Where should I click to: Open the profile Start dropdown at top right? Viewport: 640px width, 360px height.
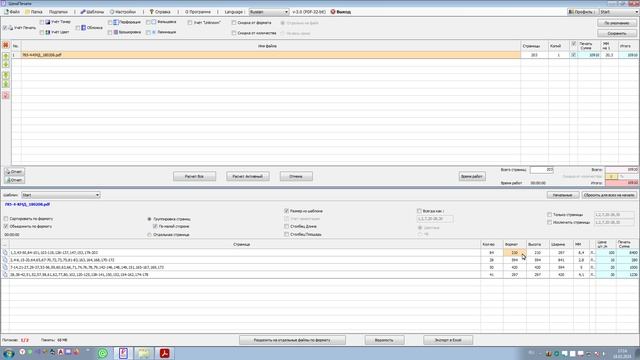(x=619, y=12)
